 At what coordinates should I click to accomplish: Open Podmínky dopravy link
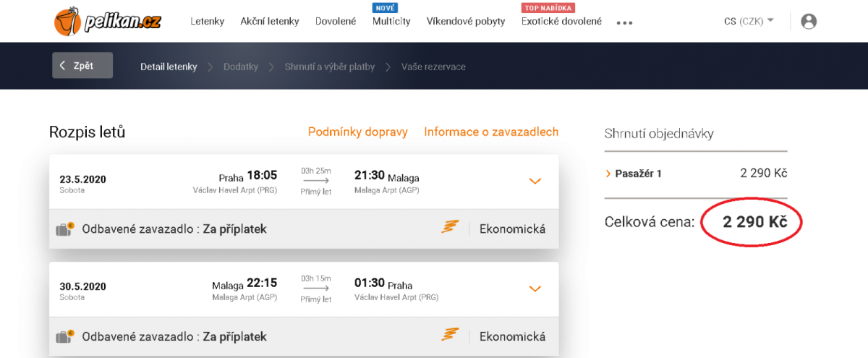point(358,132)
